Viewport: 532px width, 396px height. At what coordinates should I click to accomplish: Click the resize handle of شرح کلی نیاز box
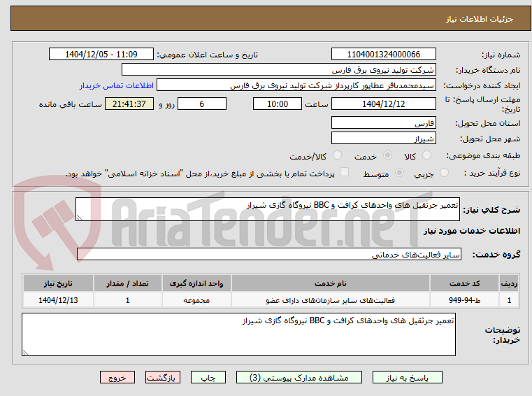tap(79, 218)
